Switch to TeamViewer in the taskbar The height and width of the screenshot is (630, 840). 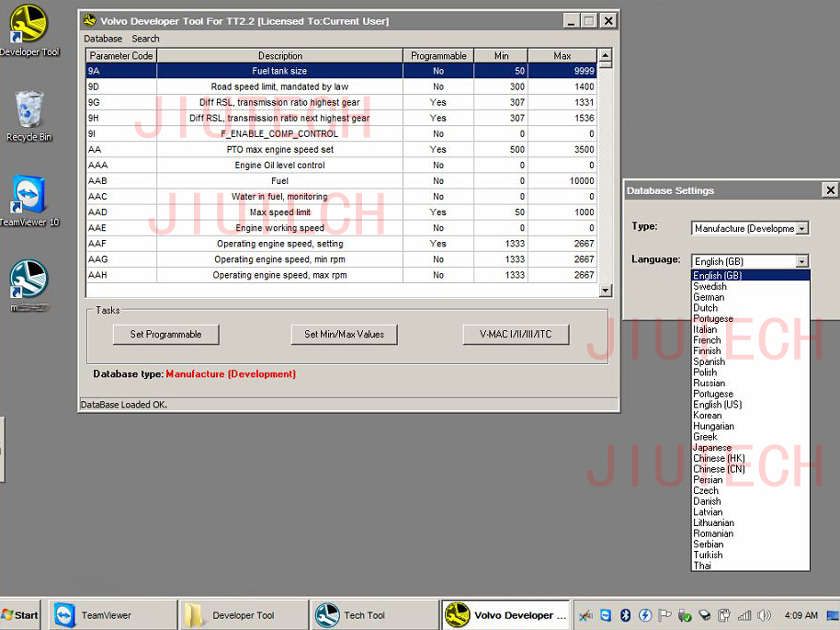point(113,615)
